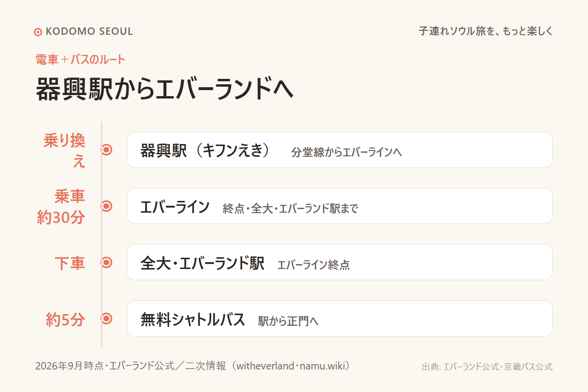Select the 無料シャトルバス step card
Viewport: 588px width, 392px height.
click(340, 318)
